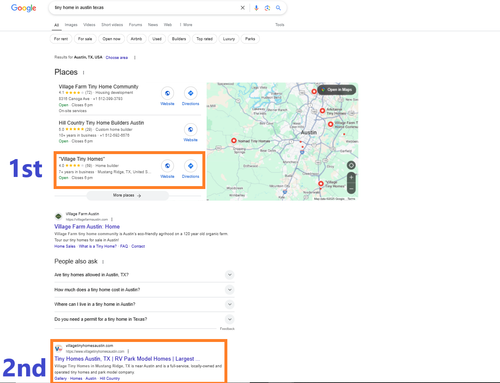Screen dimensions: 500x383
Task: Open the Tools options
Action: pos(280,25)
